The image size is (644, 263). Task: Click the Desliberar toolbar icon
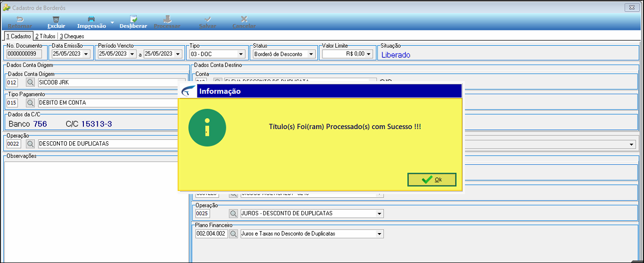tap(133, 19)
